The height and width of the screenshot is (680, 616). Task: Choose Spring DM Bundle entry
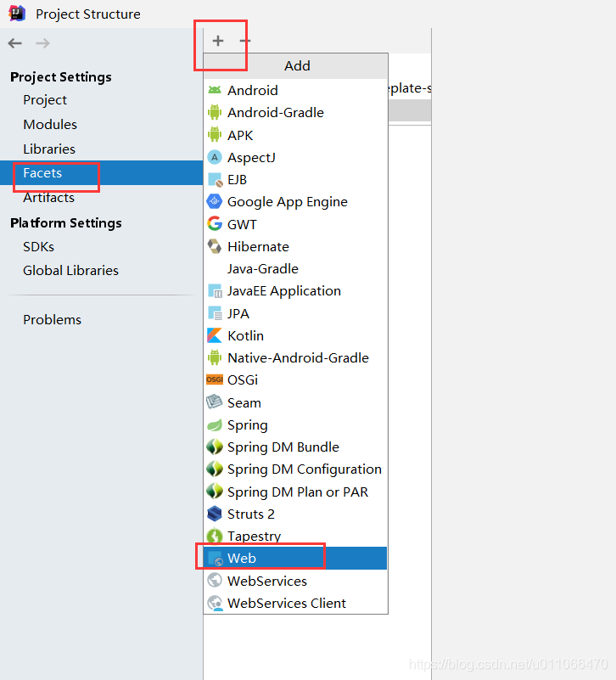pos(295,447)
